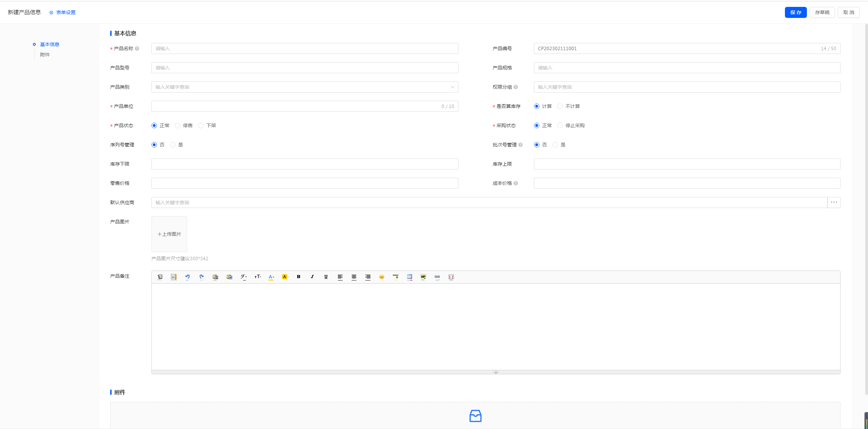Paste as plain text icon
868x429 pixels.
[x=215, y=277]
